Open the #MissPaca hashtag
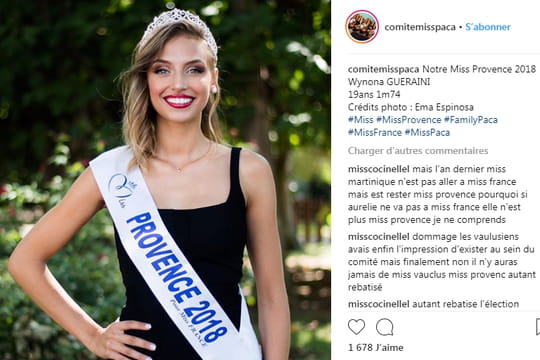 (x=427, y=133)
